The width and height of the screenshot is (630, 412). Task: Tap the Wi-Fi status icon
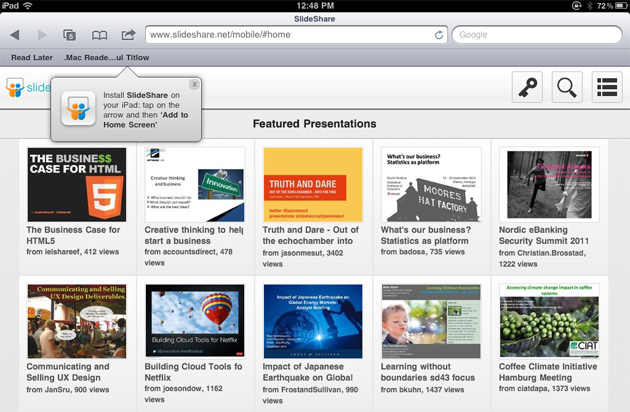[x=27, y=6]
